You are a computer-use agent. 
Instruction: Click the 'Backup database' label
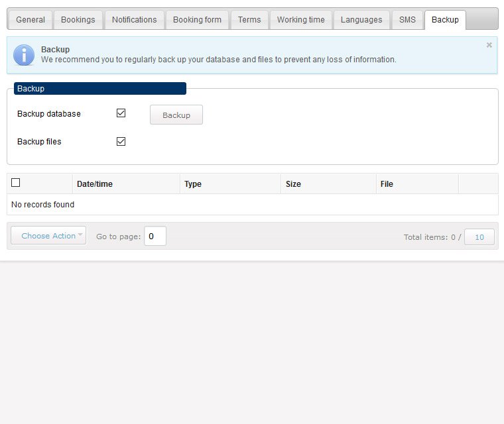click(49, 114)
